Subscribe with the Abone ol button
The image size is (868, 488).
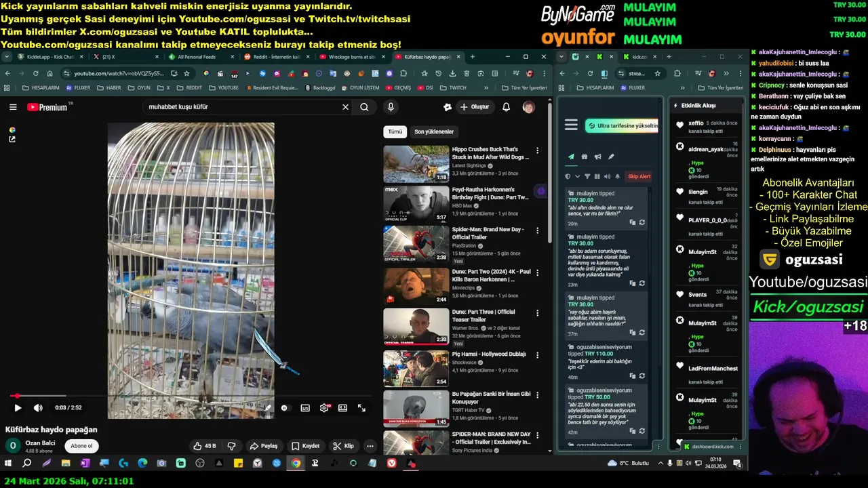tap(81, 446)
